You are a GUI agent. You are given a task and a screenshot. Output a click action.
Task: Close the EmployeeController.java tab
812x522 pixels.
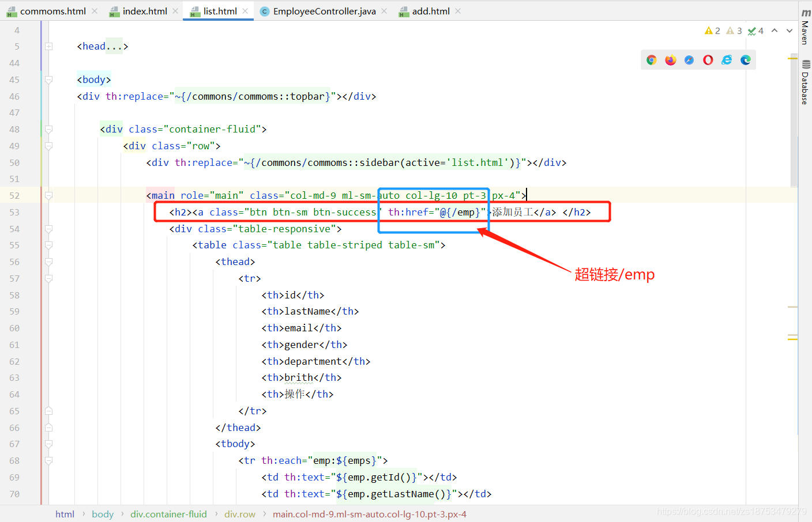384,11
